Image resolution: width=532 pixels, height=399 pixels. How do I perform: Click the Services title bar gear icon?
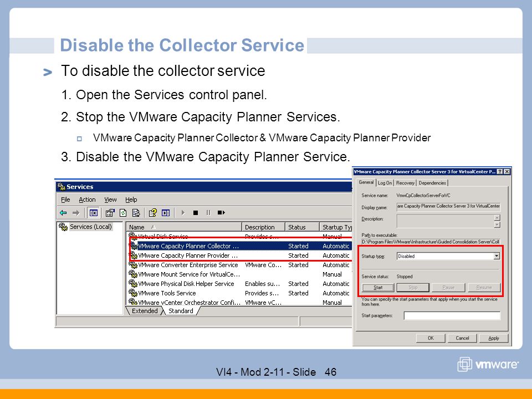pos(62,186)
